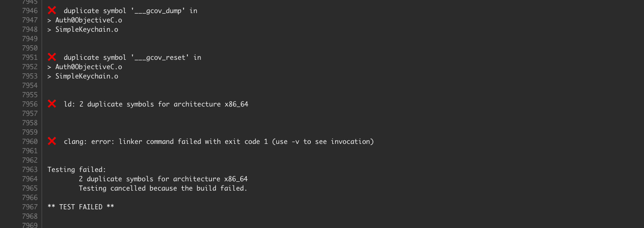Jump to line number 7956

[x=30, y=104]
